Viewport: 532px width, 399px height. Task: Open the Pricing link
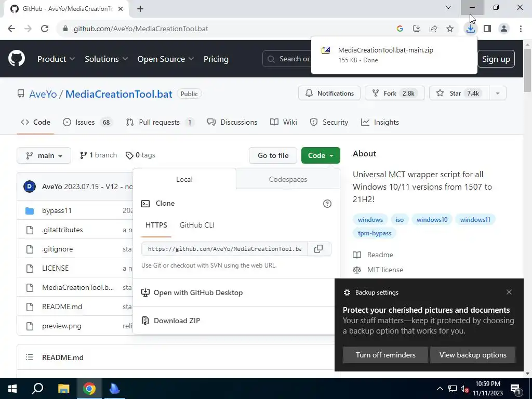216,59
